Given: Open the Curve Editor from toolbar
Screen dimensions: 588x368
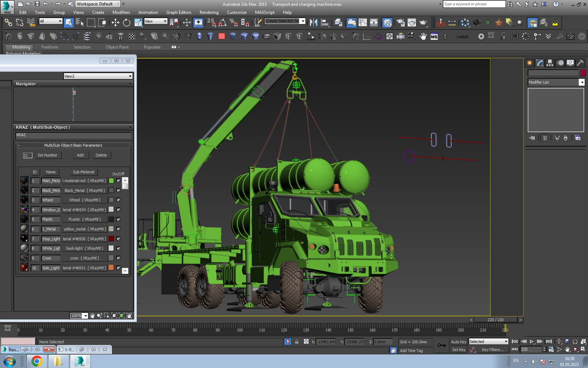Looking at the screenshot, I should tap(363, 23).
